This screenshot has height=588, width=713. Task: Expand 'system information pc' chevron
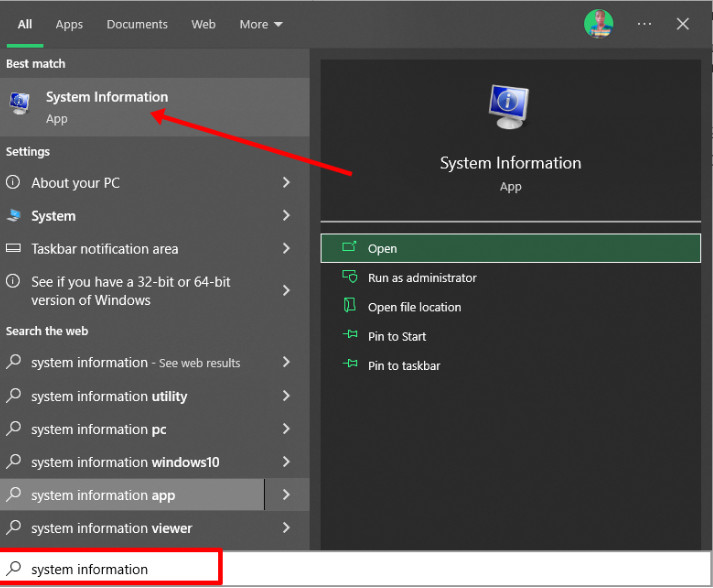(x=286, y=428)
